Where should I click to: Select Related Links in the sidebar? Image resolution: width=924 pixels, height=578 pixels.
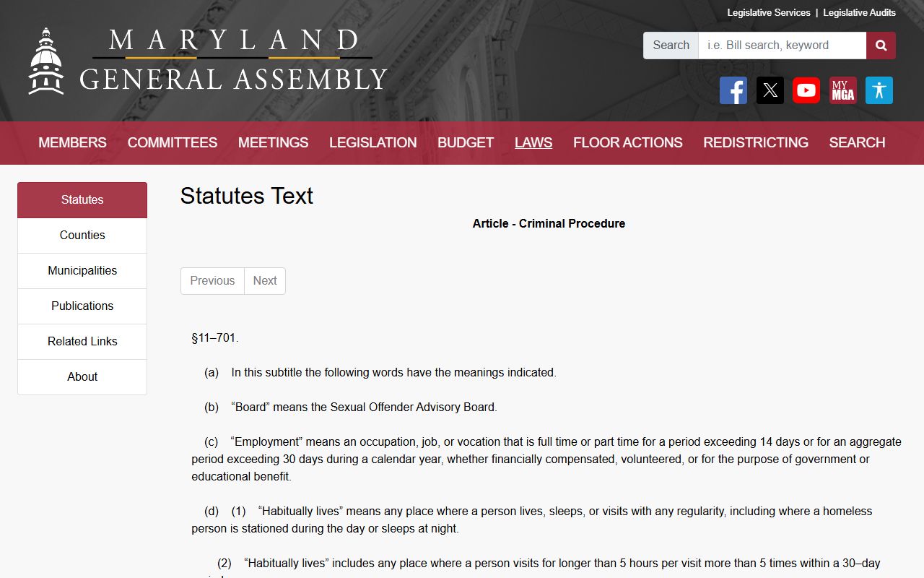(82, 342)
